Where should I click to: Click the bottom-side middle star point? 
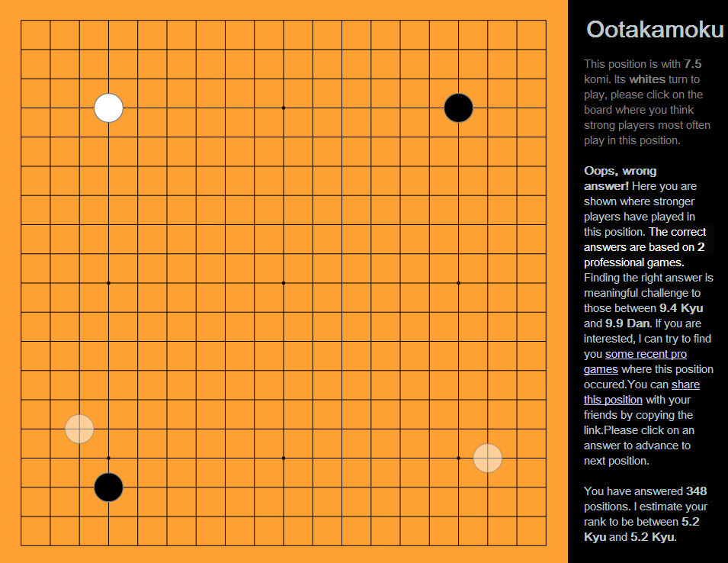coord(284,458)
